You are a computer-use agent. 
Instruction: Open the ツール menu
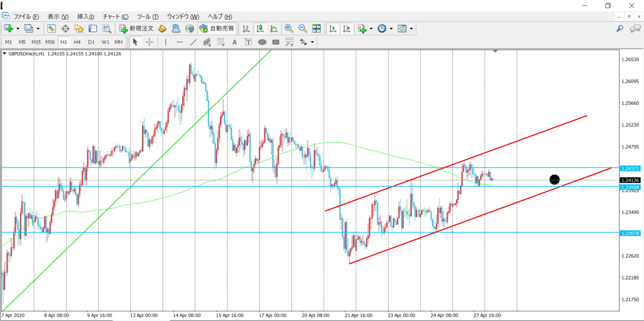(x=147, y=17)
